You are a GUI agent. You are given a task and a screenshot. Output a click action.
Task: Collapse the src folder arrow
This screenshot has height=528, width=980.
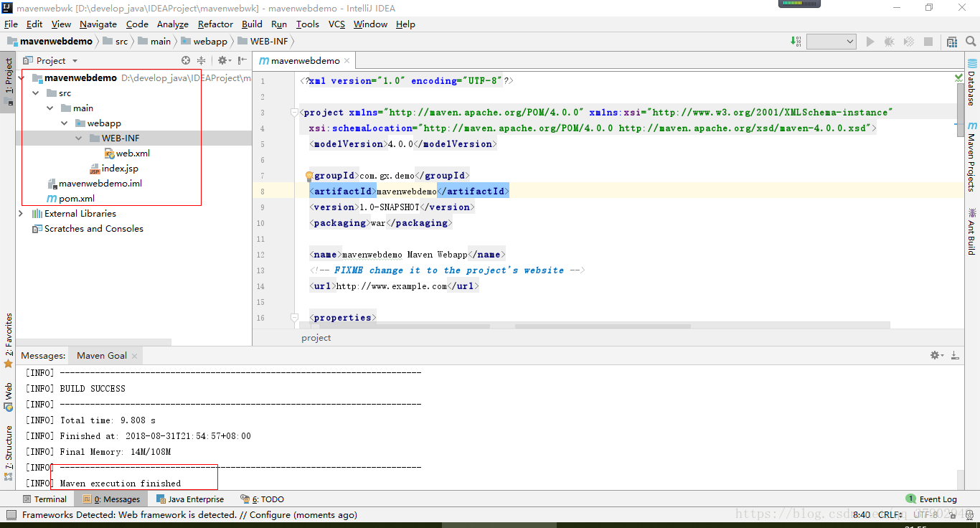tap(35, 93)
